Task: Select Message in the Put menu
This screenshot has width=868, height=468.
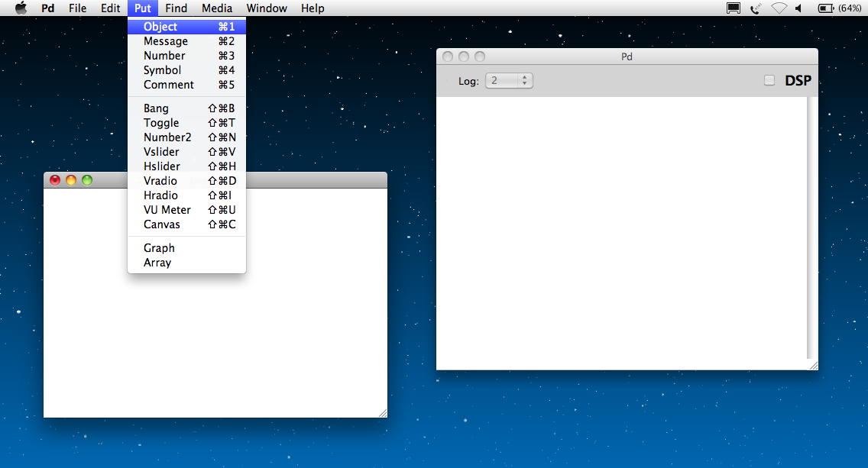Action: [186, 41]
